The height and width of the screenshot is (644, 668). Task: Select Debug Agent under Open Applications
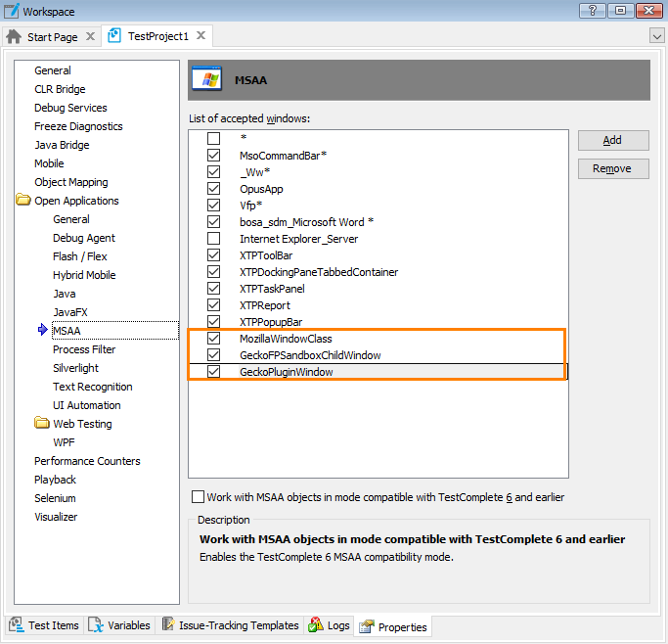tap(84, 238)
